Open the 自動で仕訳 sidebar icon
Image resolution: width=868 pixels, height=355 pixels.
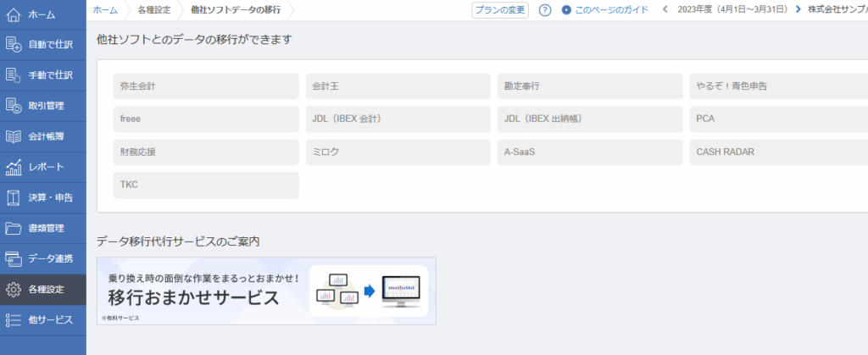click(x=14, y=45)
